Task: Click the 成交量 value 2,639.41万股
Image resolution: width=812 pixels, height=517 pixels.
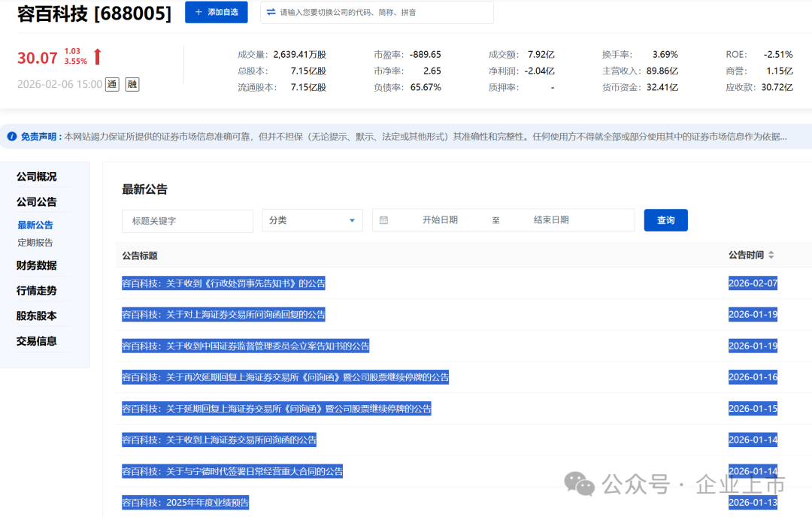Action: click(x=300, y=54)
